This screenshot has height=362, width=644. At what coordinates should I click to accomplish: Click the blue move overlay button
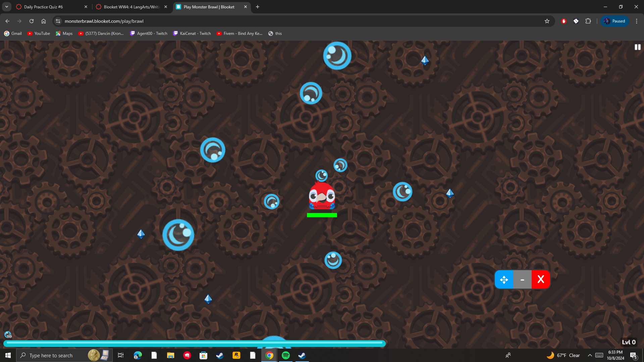[504, 280]
